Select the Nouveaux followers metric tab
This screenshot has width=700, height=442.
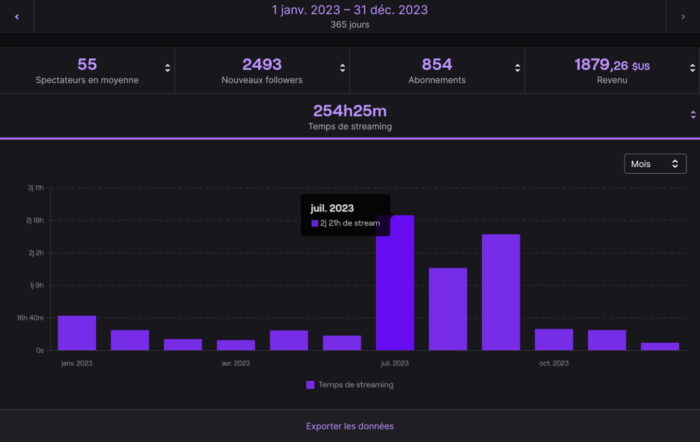262,71
